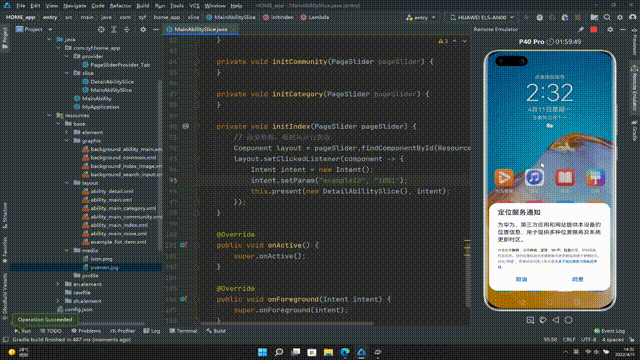
Task: Click the search magnifier in top toolbar
Action: [607, 18]
